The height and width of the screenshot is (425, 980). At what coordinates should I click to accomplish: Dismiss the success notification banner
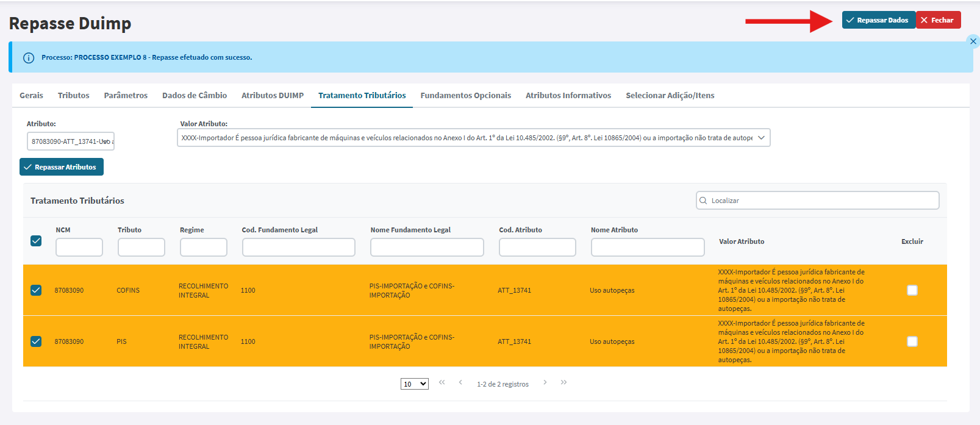[x=973, y=41]
